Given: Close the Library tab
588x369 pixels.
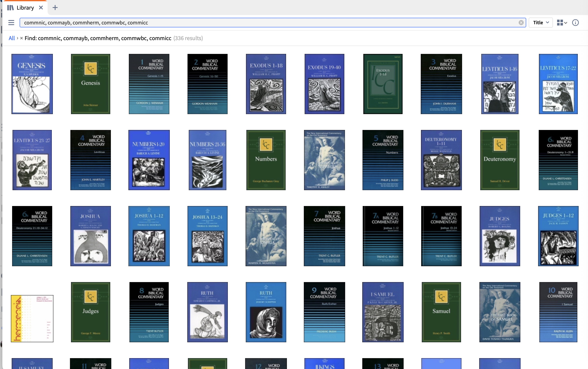Looking at the screenshot, I should tap(41, 8).
